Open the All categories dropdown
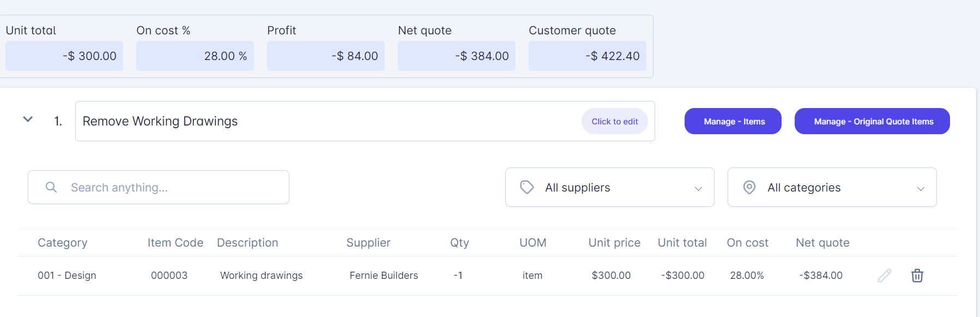The image size is (980, 317). coord(832,187)
